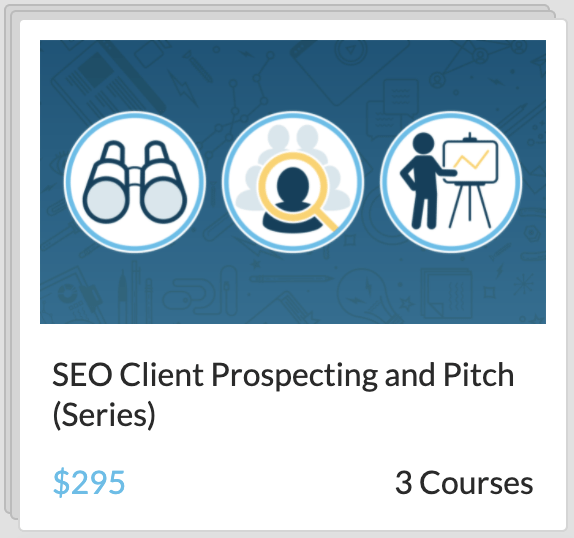Click the standing presenter figure
This screenshot has width=574, height=538.
tap(425, 181)
